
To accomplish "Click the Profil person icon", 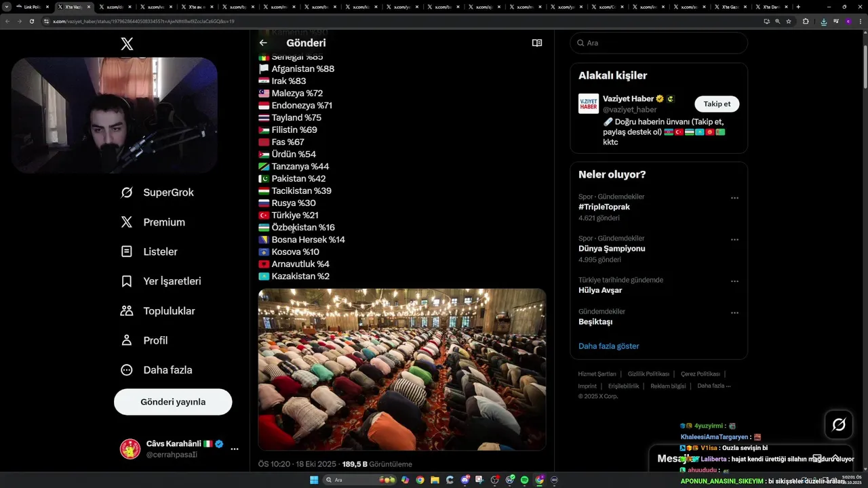I will pos(127,340).
